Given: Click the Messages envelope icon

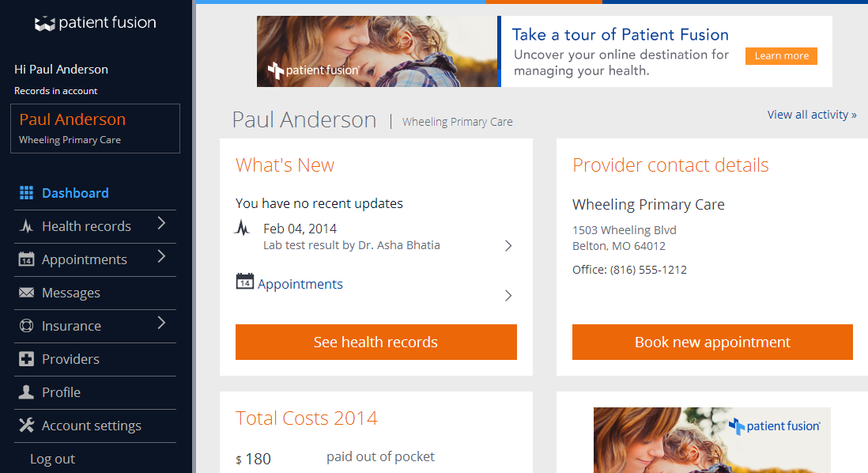Looking at the screenshot, I should pyautogui.click(x=26, y=293).
